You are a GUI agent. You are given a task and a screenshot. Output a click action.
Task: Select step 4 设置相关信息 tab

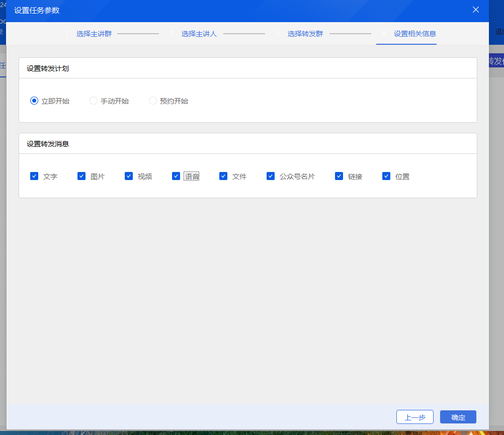[414, 34]
